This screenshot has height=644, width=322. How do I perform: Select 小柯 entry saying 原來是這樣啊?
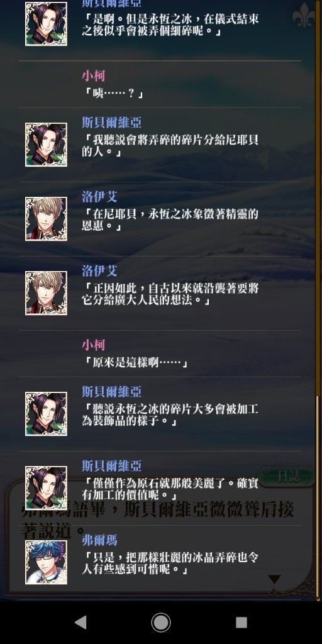160,353
